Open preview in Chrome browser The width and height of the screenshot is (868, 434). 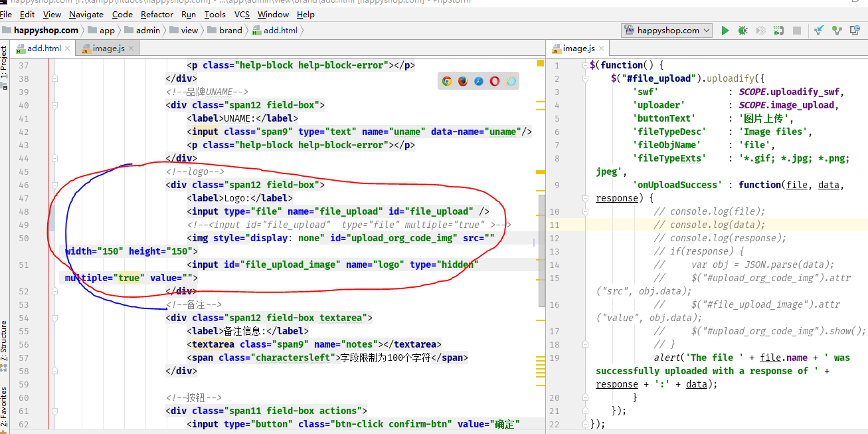(447, 81)
